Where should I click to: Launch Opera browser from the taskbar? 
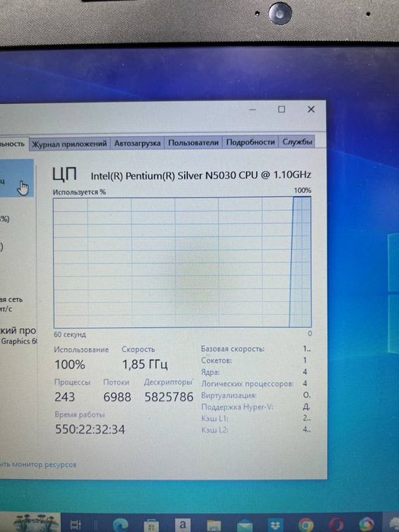coord(336,525)
